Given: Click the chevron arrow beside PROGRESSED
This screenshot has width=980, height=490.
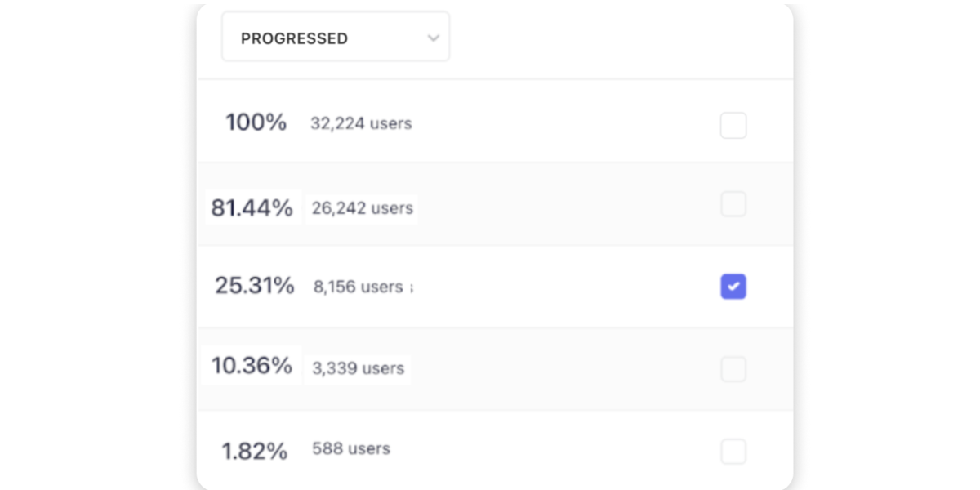Looking at the screenshot, I should point(434,38).
